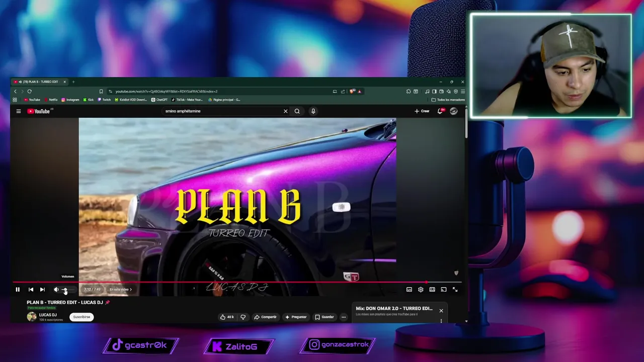The width and height of the screenshot is (644, 362).
Task: Open a new browser tab
Action: click(73, 82)
